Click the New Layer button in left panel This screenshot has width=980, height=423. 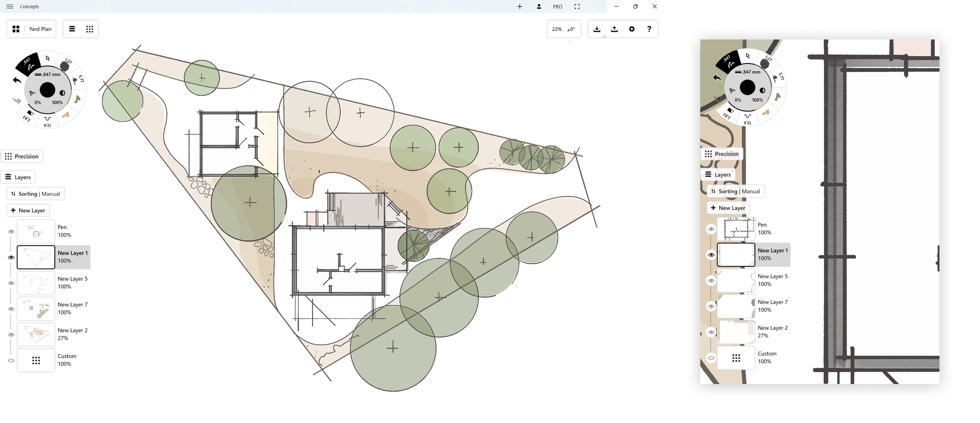tap(28, 210)
